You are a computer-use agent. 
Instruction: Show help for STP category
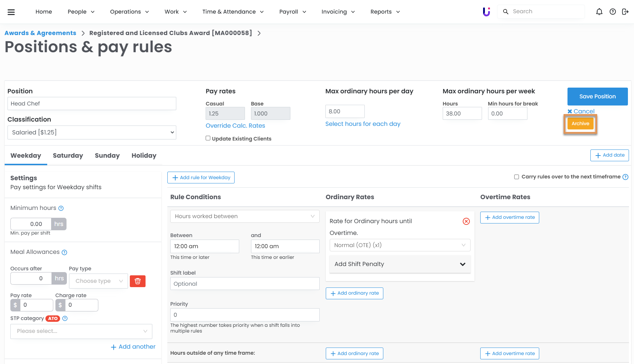pos(65,319)
